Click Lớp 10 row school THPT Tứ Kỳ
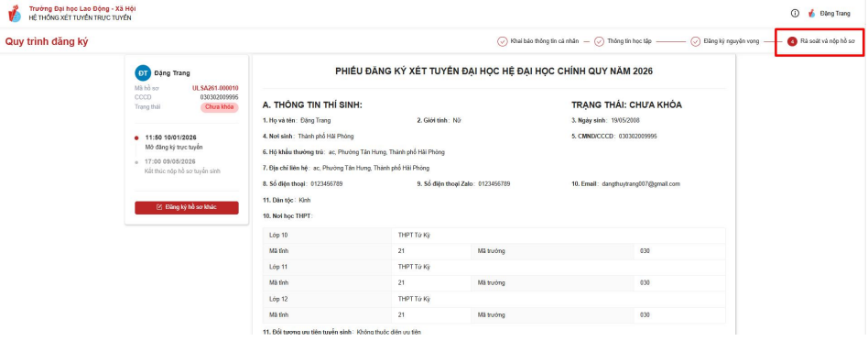This screenshot has width=868, height=341. pyautogui.click(x=414, y=235)
